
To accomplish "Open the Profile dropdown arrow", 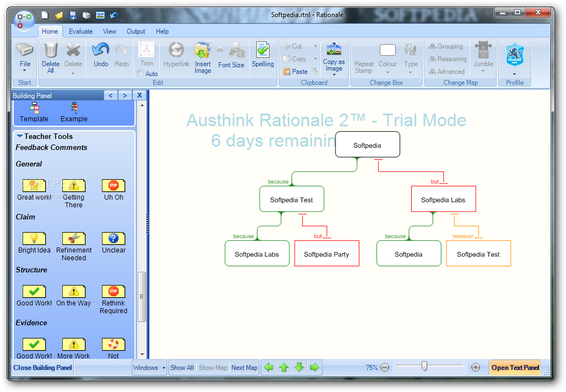I will tap(514, 74).
